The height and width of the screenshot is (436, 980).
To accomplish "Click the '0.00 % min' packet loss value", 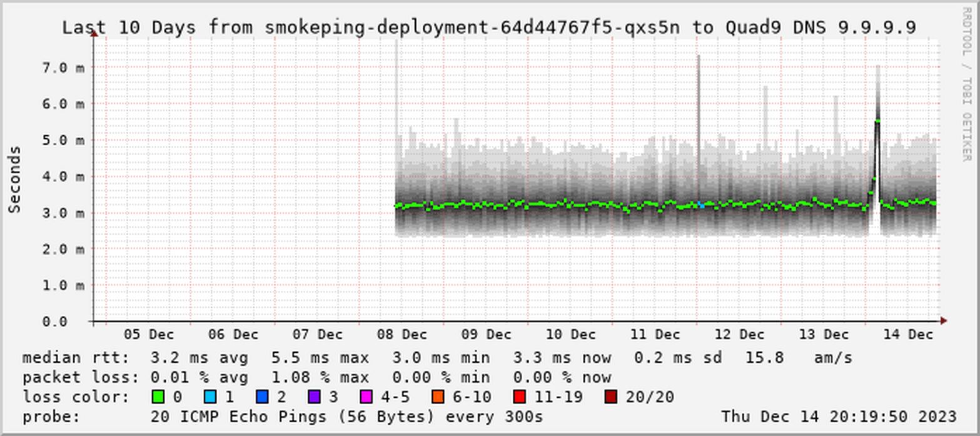I will tap(441, 378).
